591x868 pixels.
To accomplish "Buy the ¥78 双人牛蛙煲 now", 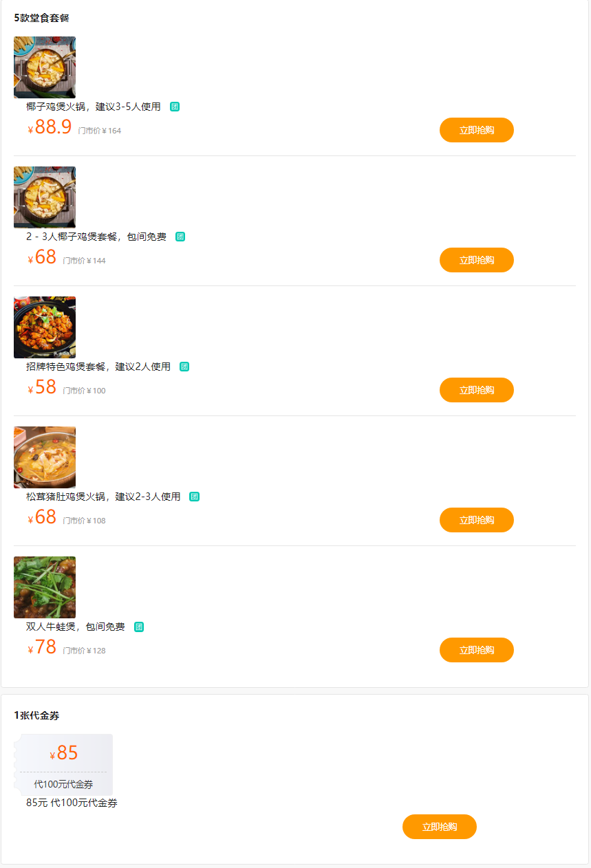I will 476,650.
